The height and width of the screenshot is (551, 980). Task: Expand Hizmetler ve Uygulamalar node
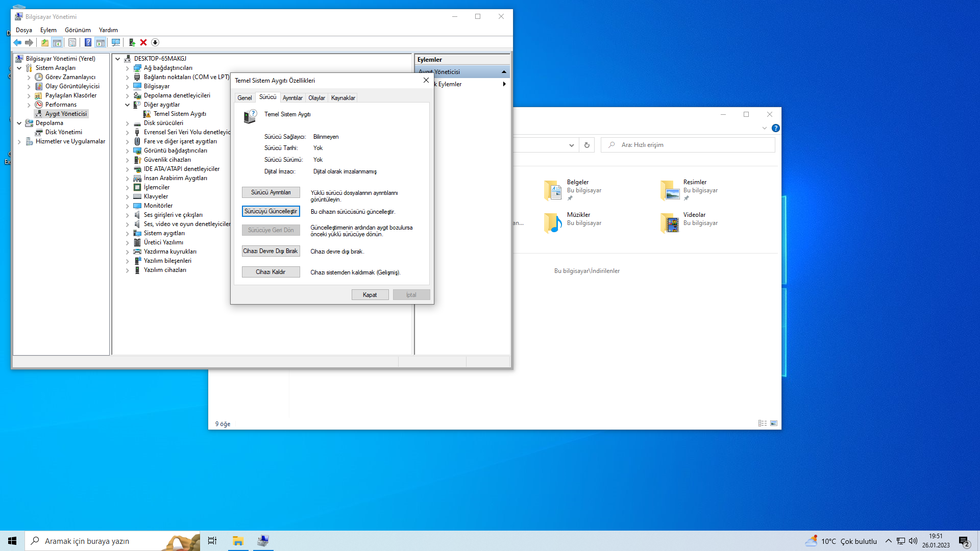pos(19,141)
